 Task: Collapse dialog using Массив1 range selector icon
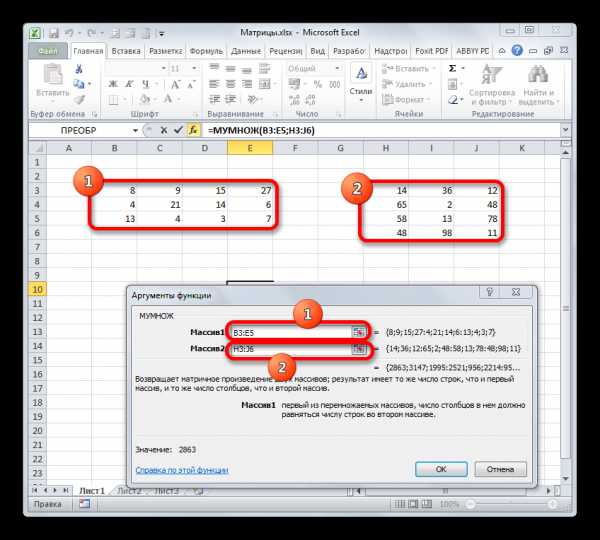[357, 332]
